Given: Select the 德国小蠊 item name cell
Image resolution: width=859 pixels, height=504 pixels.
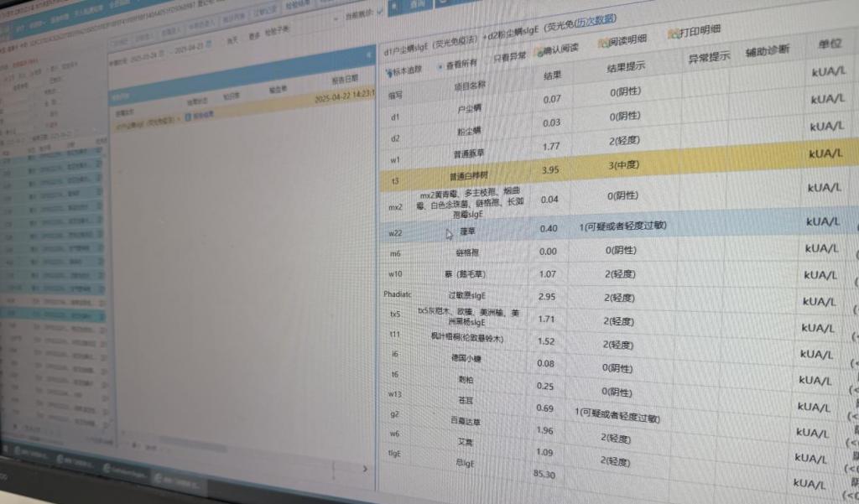Looking at the screenshot, I should click(466, 358).
